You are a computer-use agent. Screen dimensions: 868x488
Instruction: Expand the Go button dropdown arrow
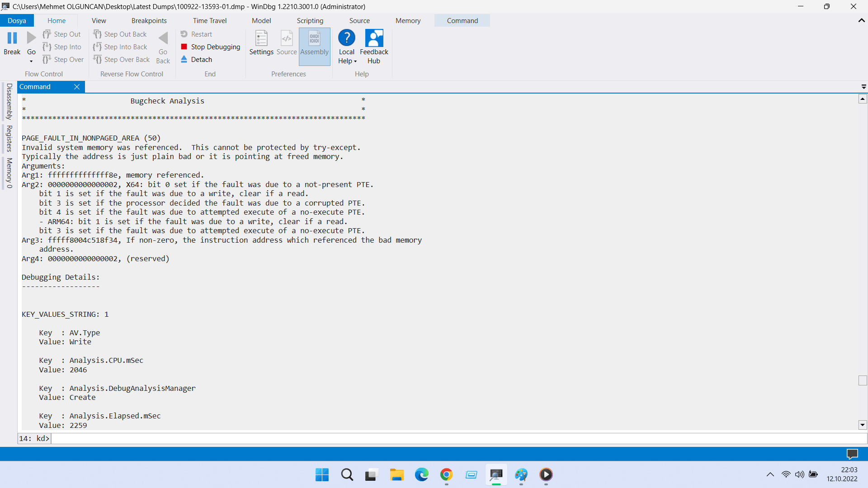coord(31,61)
